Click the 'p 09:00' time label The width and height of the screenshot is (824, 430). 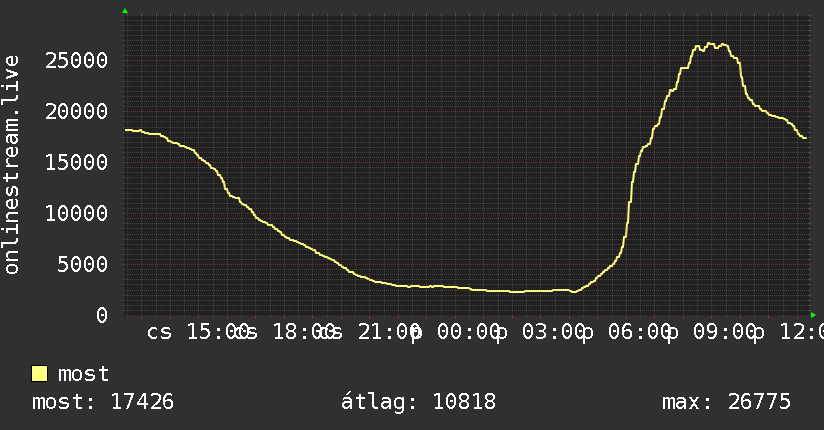pyautogui.click(x=712, y=333)
